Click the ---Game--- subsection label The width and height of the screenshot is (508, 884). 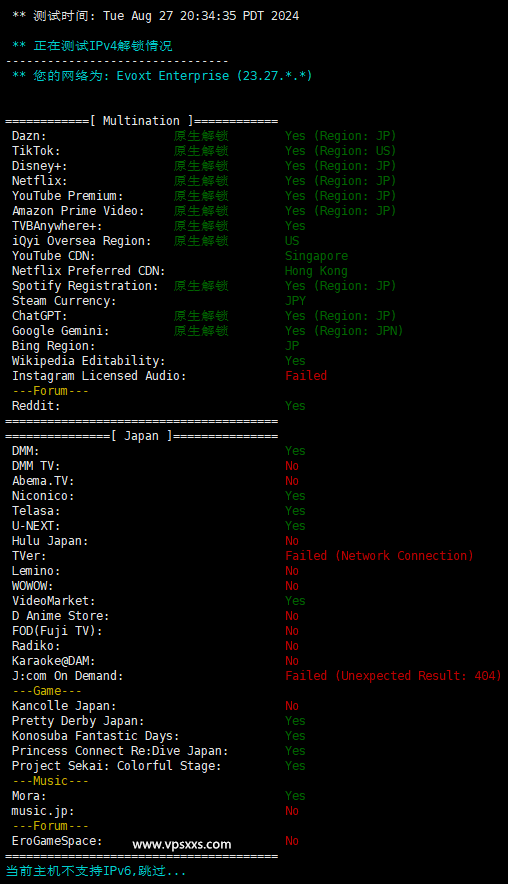pyautogui.click(x=47, y=691)
